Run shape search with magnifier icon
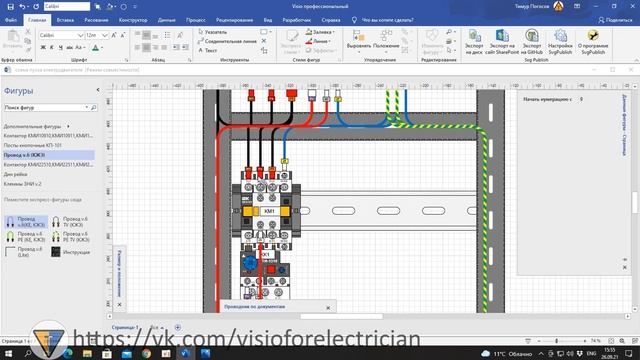 (x=93, y=107)
